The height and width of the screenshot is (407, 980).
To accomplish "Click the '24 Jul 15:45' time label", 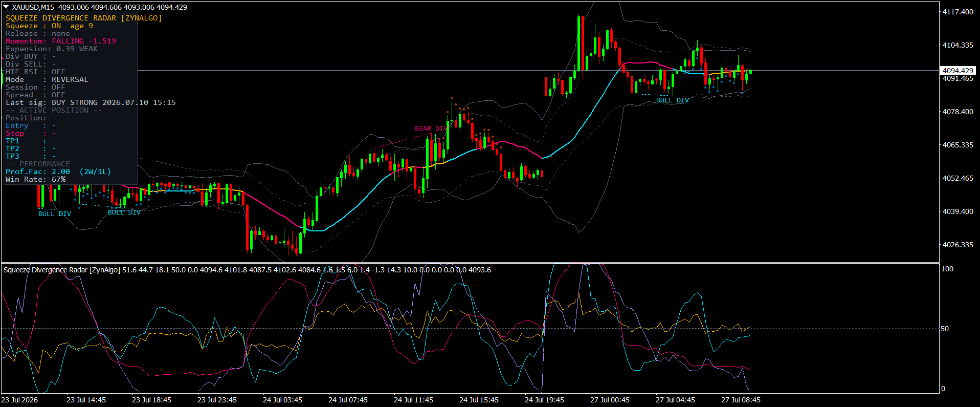I will (479, 400).
